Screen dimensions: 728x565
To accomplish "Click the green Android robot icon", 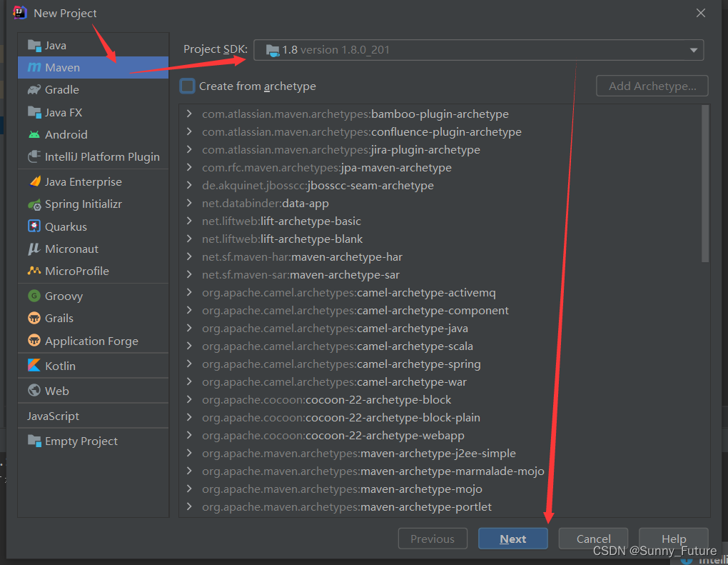I will [x=34, y=135].
